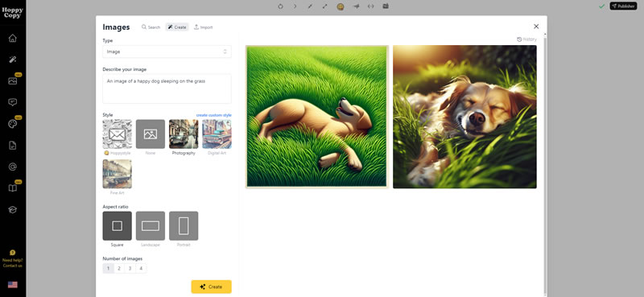The image size is (644, 297).
Task: Open the magic wand AI writer in sidebar
Action: (13, 60)
